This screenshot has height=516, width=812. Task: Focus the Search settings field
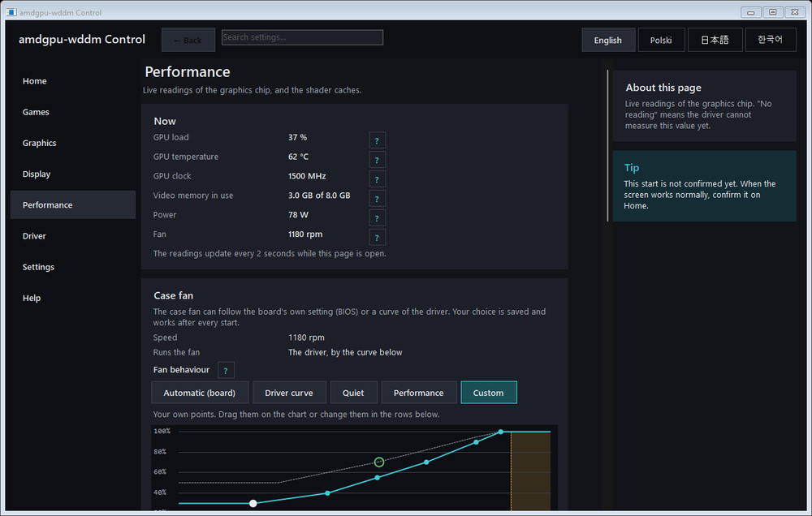point(302,37)
